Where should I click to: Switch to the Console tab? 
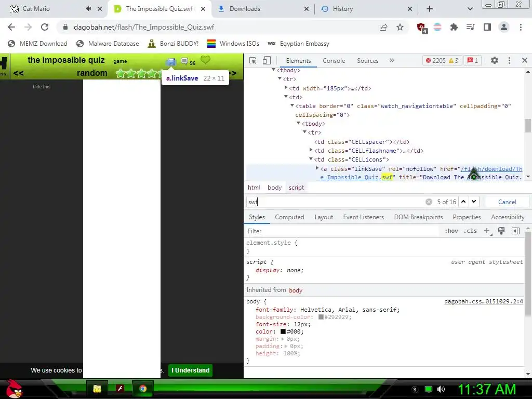point(334,60)
